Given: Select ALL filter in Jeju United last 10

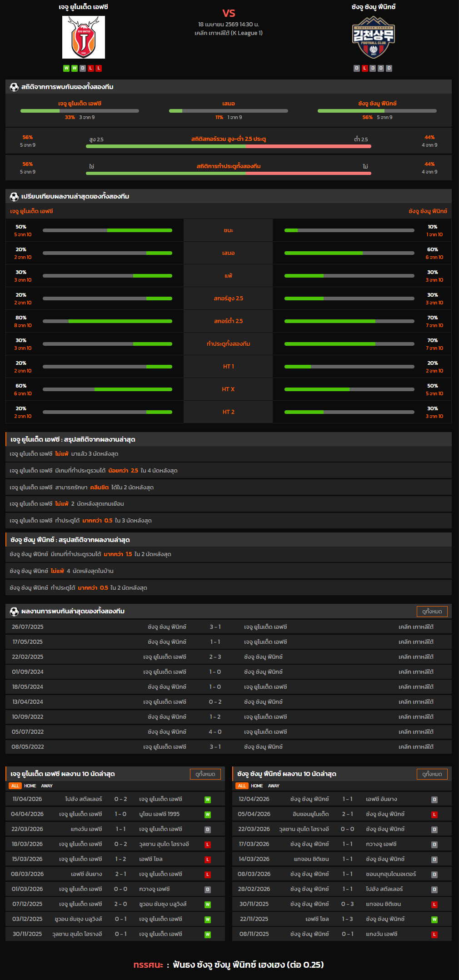Looking at the screenshot, I should tap(15, 786).
